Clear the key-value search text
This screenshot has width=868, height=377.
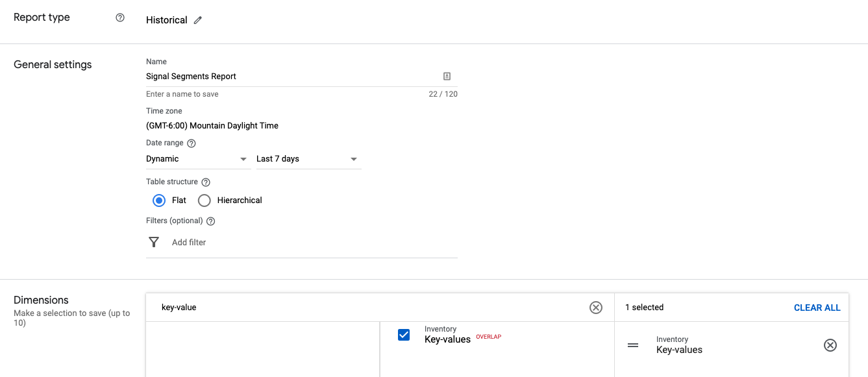coord(595,308)
